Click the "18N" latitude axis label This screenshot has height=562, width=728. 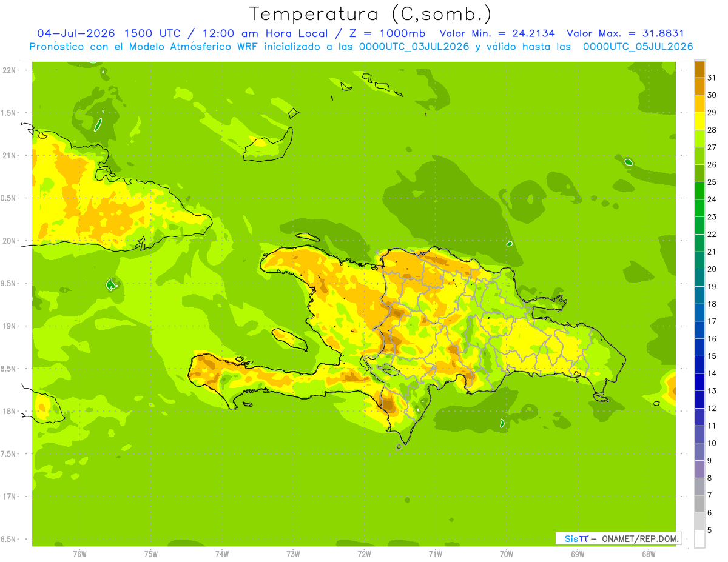tap(10, 411)
